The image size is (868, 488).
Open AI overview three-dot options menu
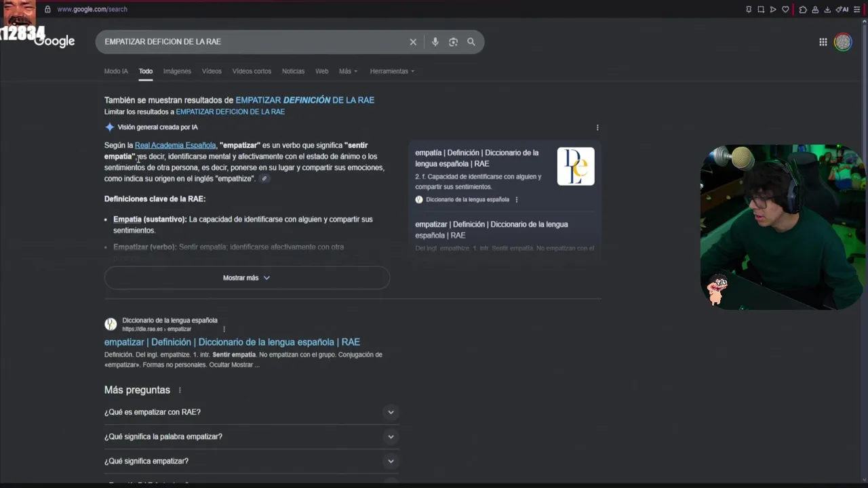(597, 127)
